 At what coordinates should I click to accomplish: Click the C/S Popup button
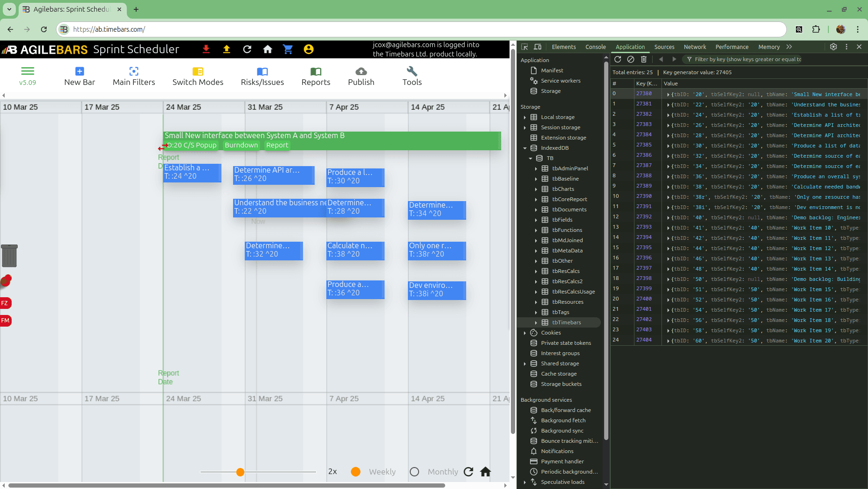tap(200, 145)
